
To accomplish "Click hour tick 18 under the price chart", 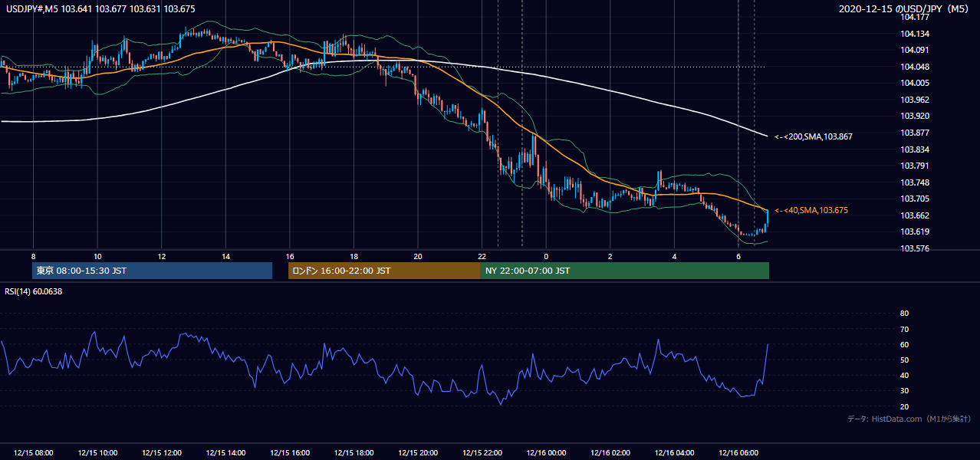I will click(354, 256).
